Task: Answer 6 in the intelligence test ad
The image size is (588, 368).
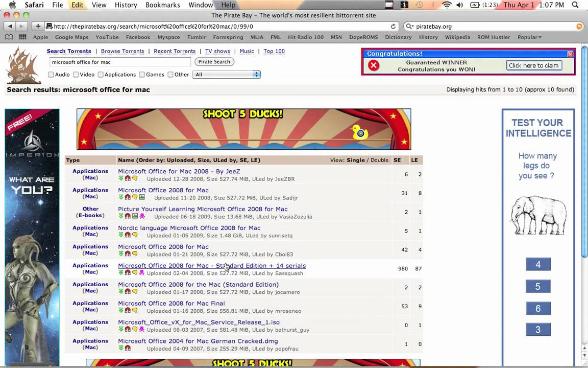Action: click(x=538, y=308)
